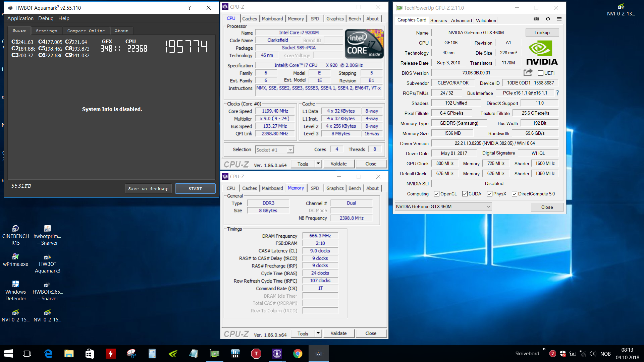
Task: Open the Aquamark Help menu
Action: coord(64,18)
